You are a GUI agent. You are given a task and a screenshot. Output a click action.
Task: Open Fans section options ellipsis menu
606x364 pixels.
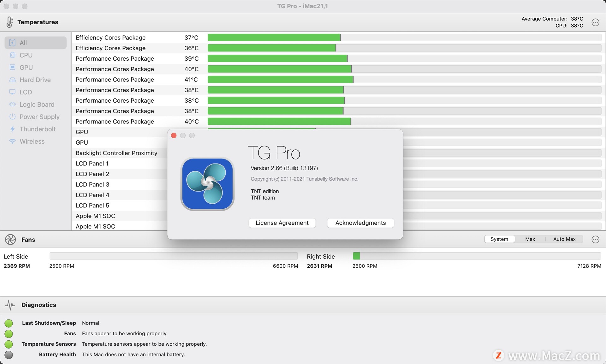[595, 239]
